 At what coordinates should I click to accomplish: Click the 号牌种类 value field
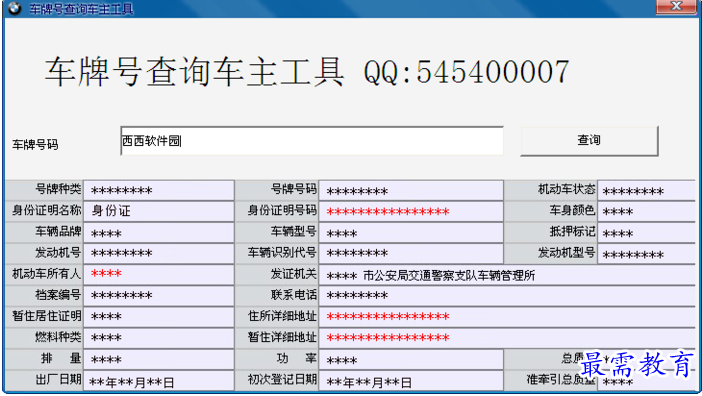(158, 191)
